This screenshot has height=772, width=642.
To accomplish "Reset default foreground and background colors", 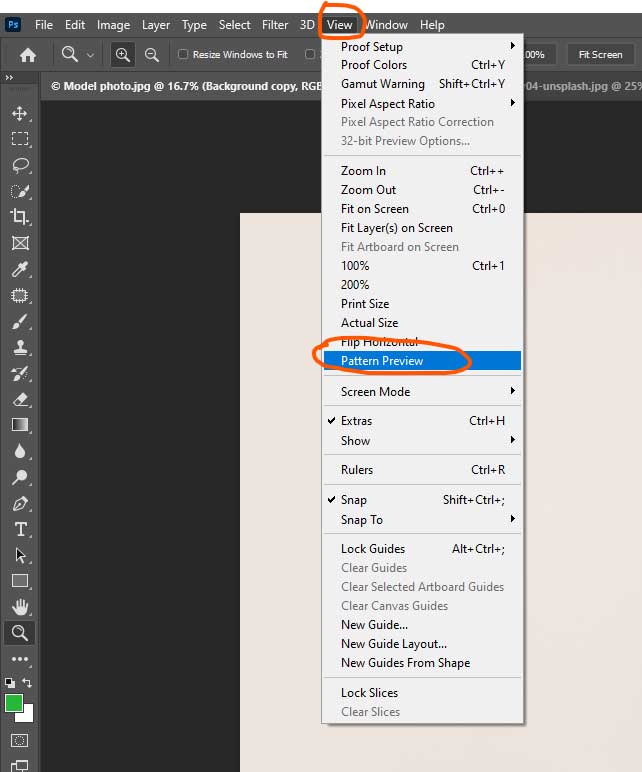I will coord(9,683).
